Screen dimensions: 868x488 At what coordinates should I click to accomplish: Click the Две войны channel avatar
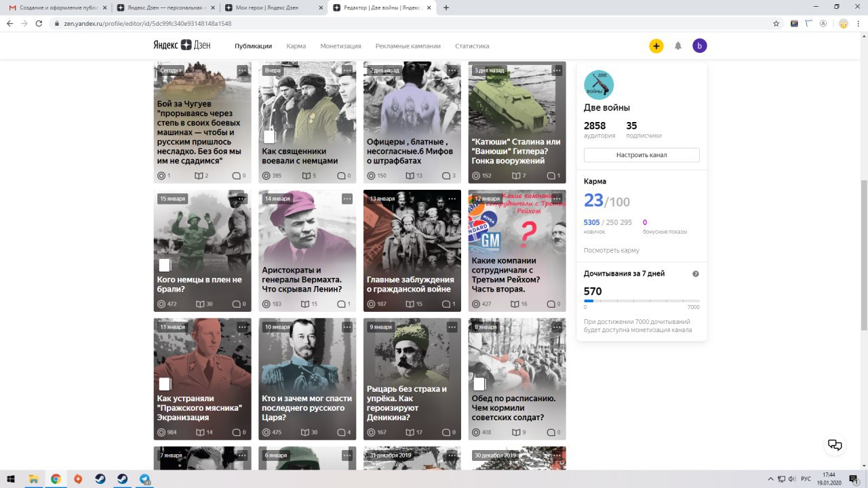[599, 85]
